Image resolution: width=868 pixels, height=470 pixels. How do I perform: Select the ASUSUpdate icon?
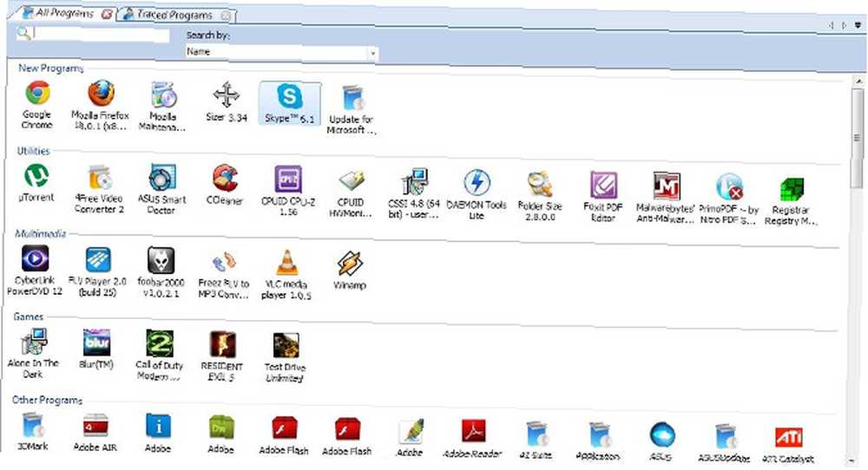(x=726, y=435)
